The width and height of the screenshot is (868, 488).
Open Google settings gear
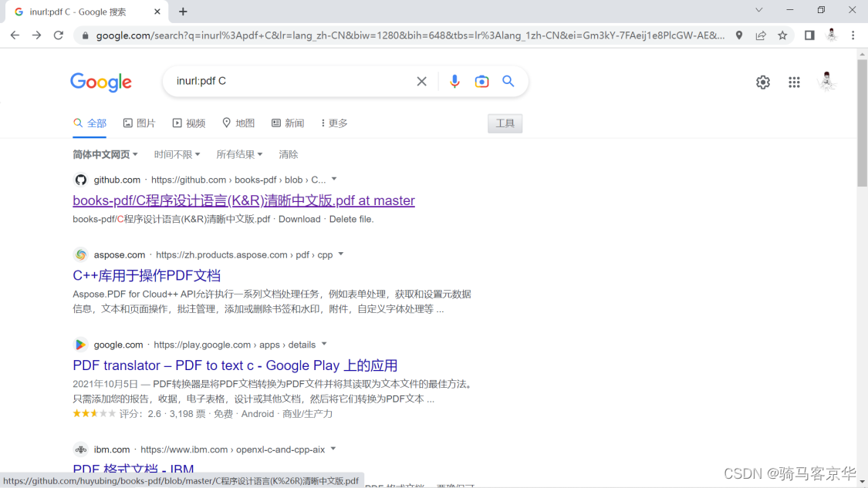tap(763, 82)
